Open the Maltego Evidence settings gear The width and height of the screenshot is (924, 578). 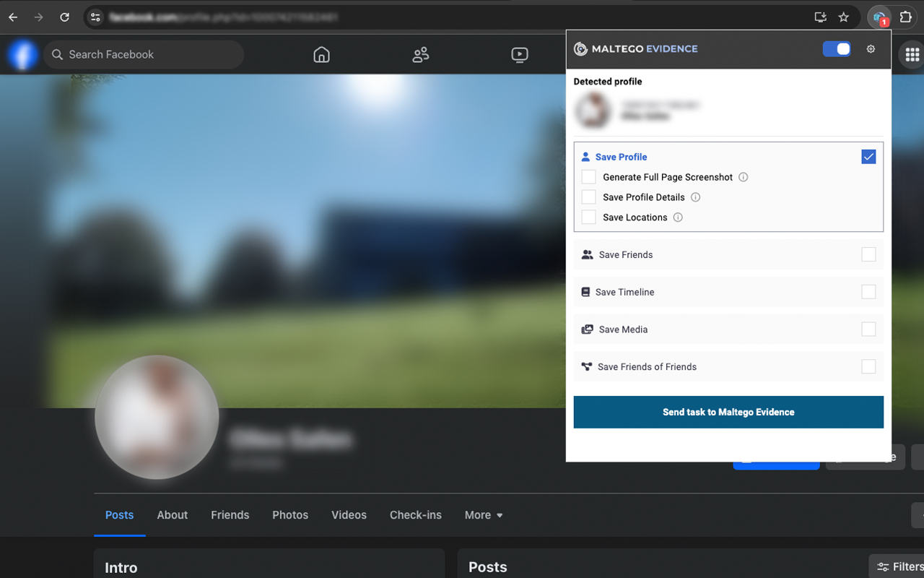tap(871, 48)
